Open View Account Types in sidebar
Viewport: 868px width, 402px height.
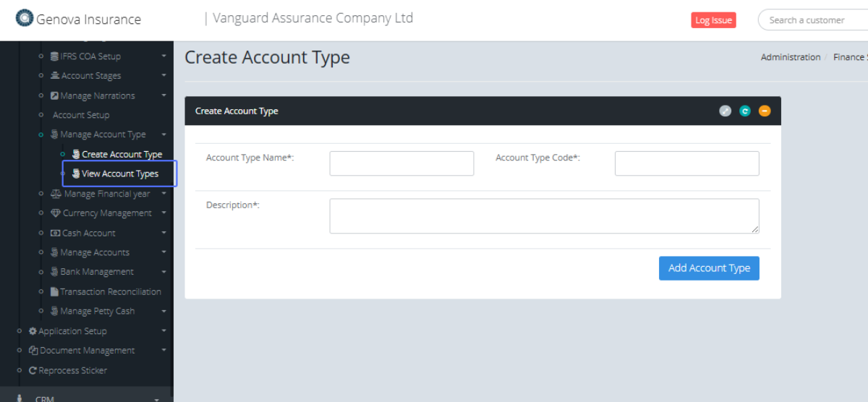pyautogui.click(x=119, y=174)
